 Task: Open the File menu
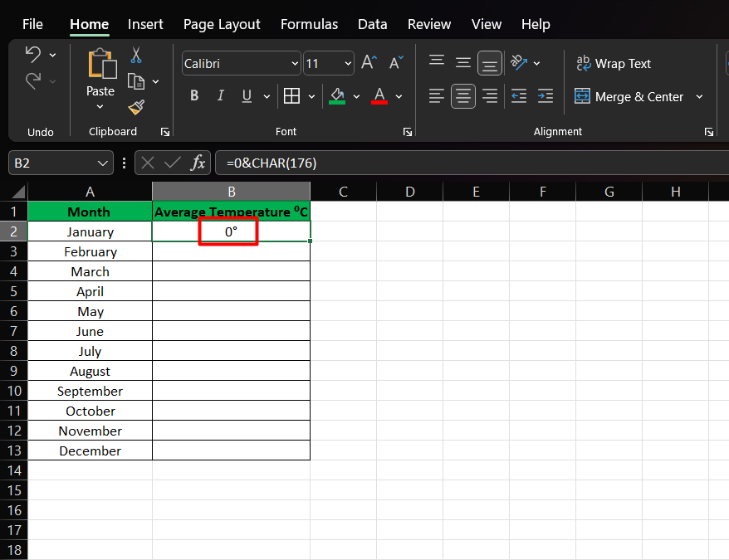point(32,24)
